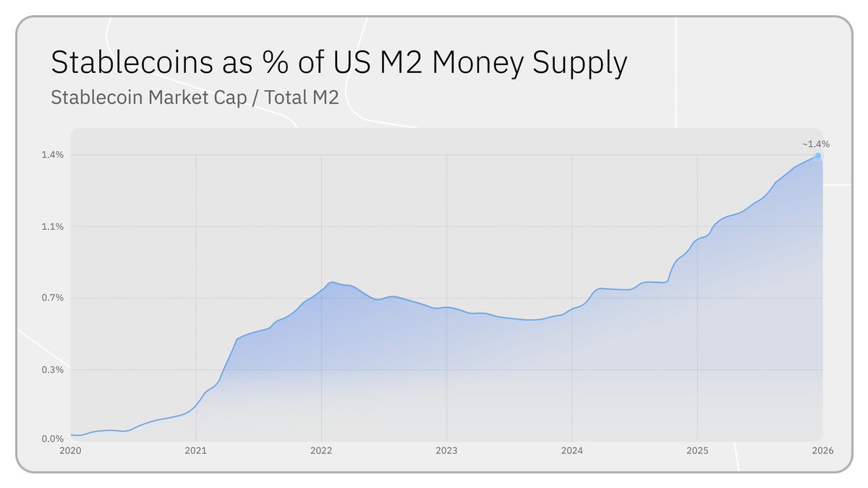Select the 2025 x-axis label

(697, 450)
